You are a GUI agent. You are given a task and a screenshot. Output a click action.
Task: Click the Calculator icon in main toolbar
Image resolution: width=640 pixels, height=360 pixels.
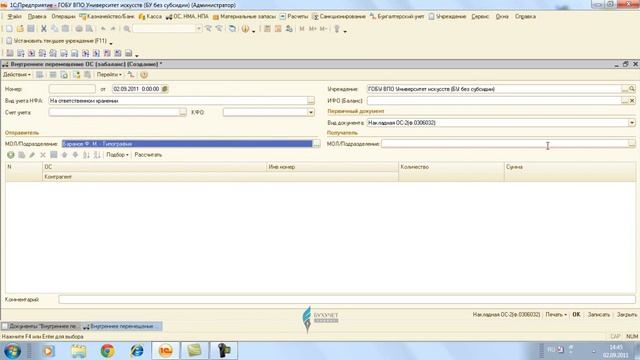click(x=267, y=29)
